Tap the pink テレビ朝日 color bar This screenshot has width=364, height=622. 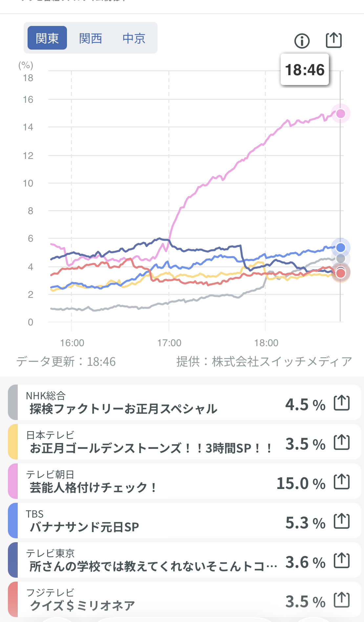pyautogui.click(x=13, y=481)
